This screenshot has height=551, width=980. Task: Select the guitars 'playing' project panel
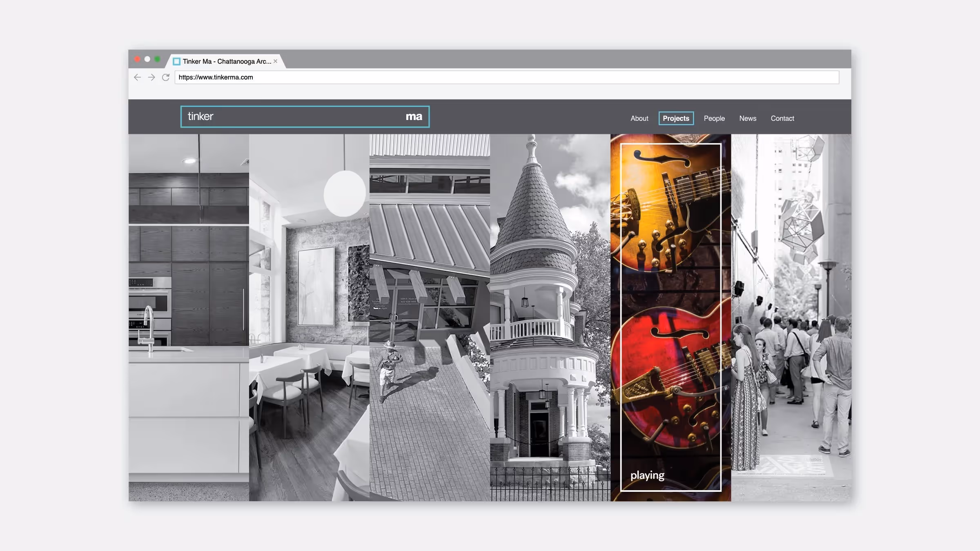pos(670,318)
